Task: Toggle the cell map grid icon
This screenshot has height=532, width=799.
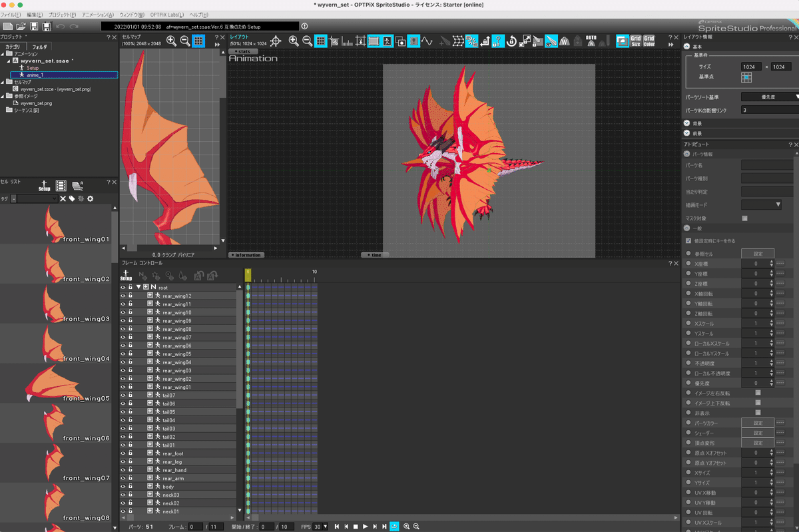Action: [x=198, y=41]
